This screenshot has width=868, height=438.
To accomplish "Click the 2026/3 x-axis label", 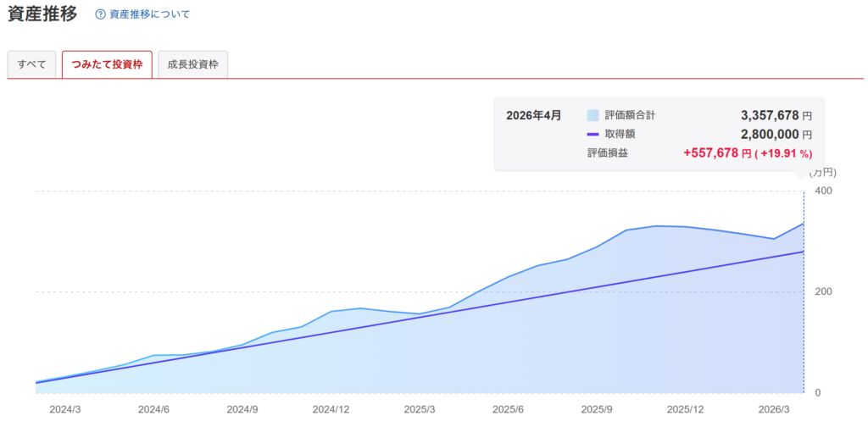I will point(773,409).
